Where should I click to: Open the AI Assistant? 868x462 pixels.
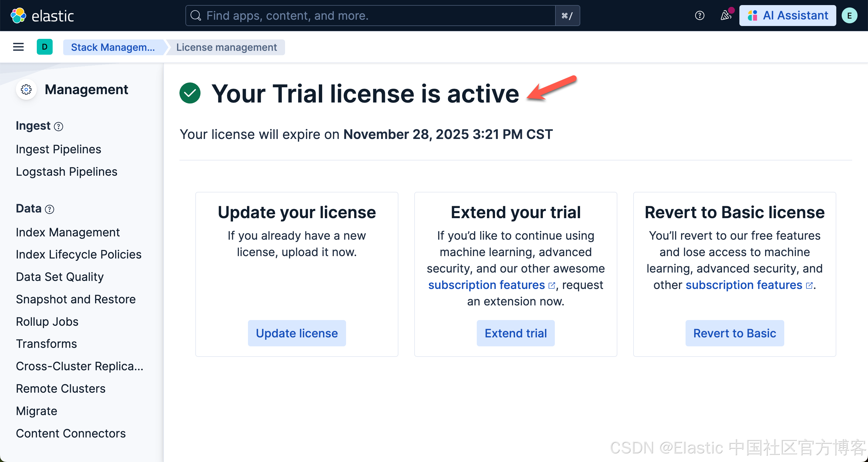click(788, 16)
